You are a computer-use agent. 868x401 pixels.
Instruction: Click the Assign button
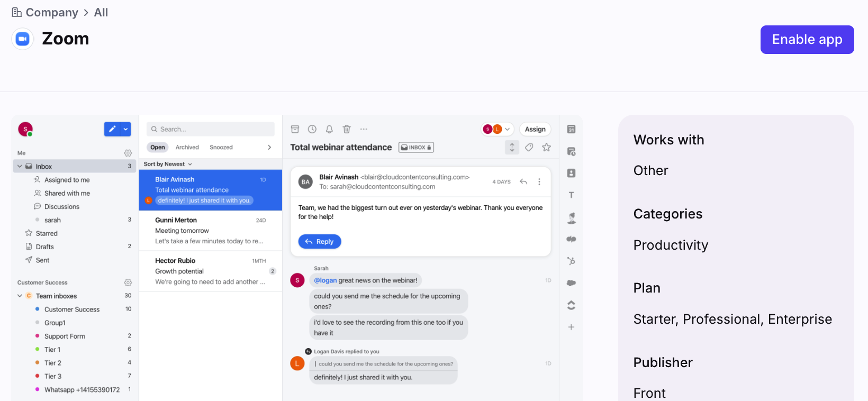[x=535, y=129]
